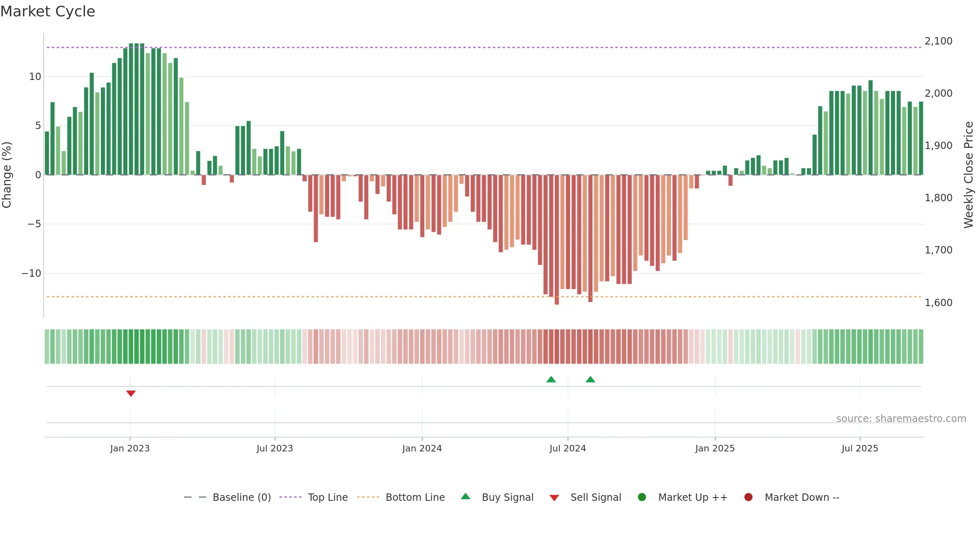Click the 1,600 price axis label
The image size is (980, 551).
coord(938,303)
